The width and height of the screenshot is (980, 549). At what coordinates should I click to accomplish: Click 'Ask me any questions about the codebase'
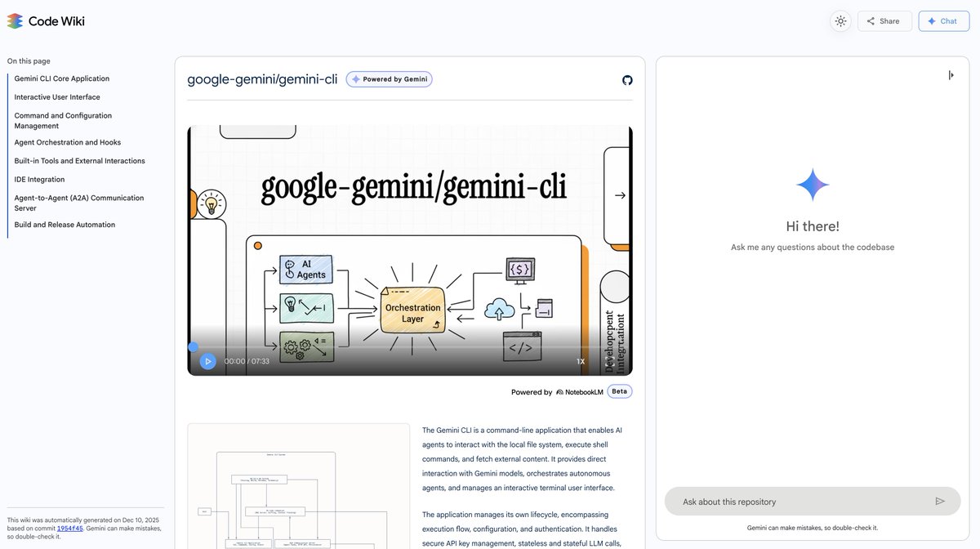point(813,248)
